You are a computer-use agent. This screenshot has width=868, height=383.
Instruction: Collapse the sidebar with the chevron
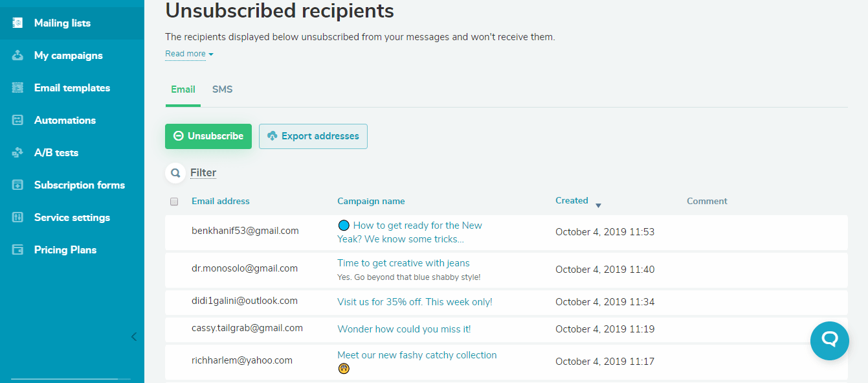click(x=134, y=336)
